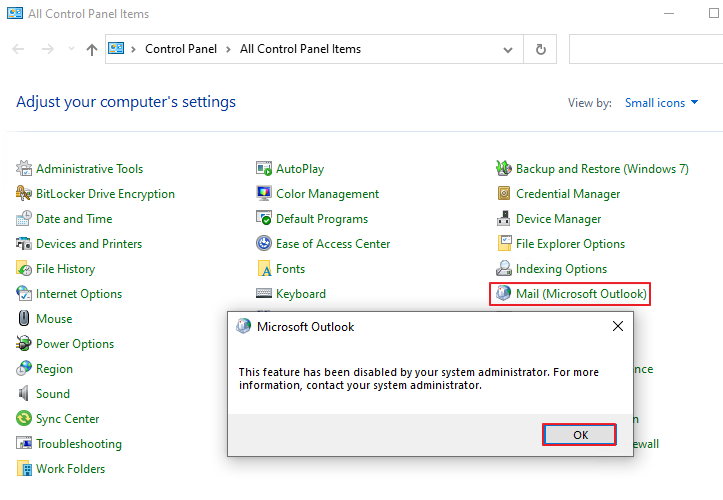
Task: Open the Sound speaker icon
Action: [24, 393]
